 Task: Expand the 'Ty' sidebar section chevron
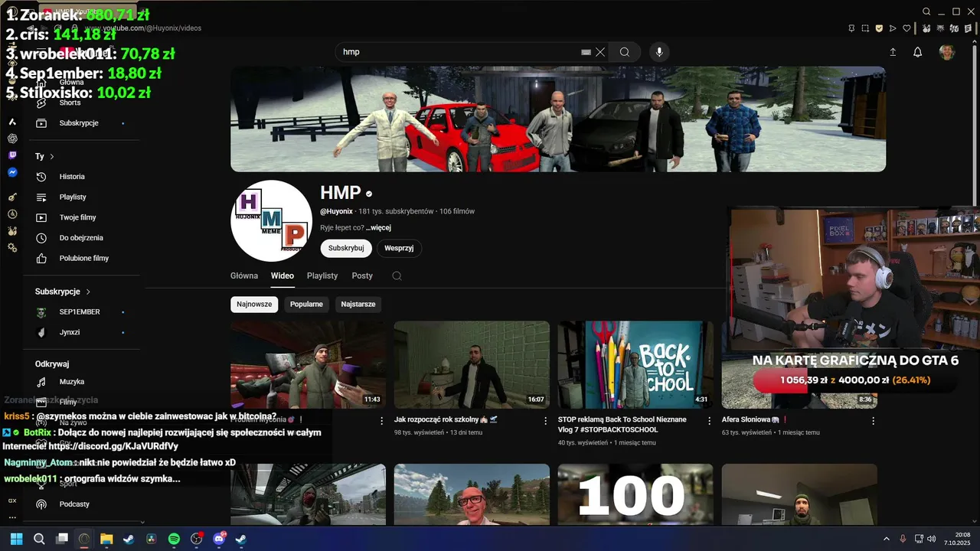click(51, 156)
